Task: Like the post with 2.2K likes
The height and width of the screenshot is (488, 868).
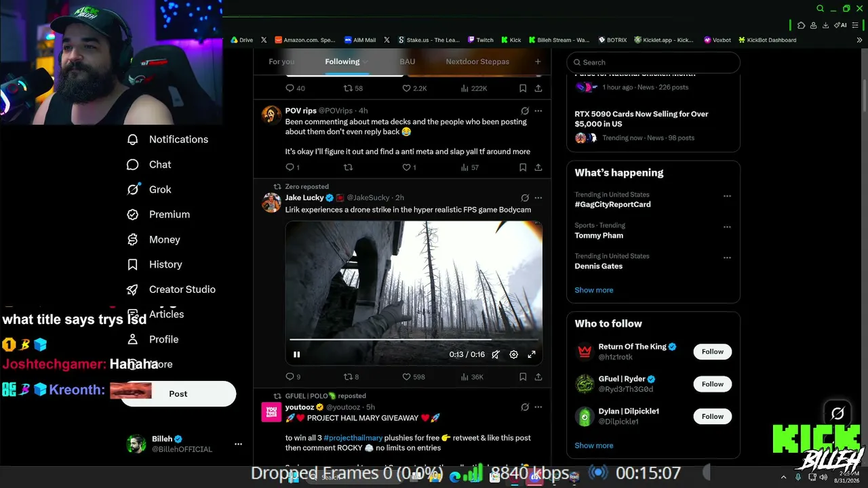Action: point(407,89)
